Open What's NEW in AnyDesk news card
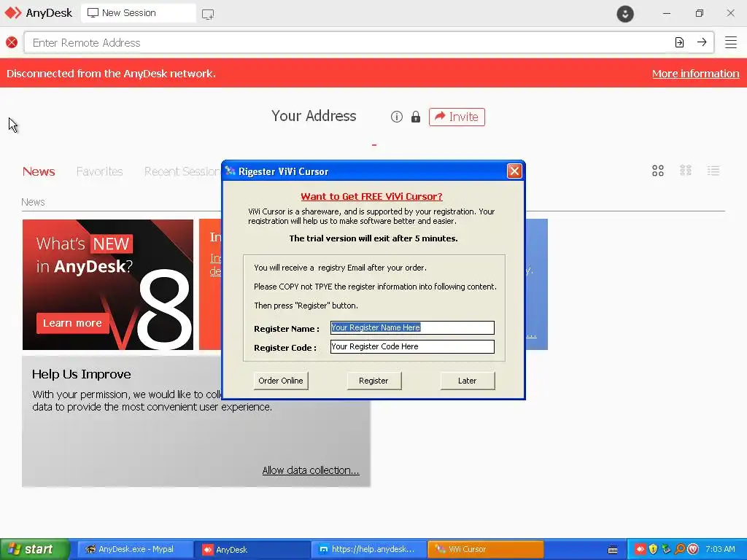 [108, 284]
